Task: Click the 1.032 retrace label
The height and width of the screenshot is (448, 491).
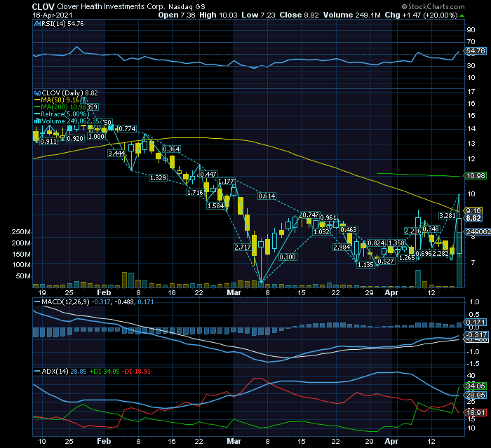Action: 321,231
